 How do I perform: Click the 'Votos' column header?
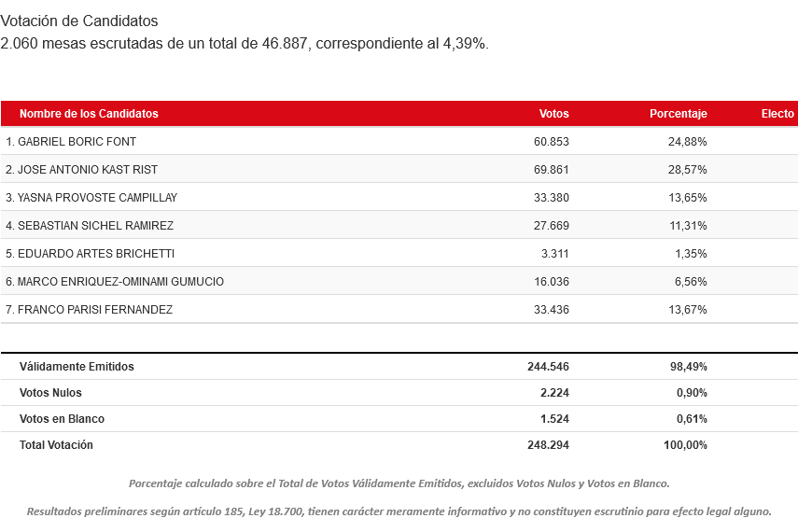(553, 114)
